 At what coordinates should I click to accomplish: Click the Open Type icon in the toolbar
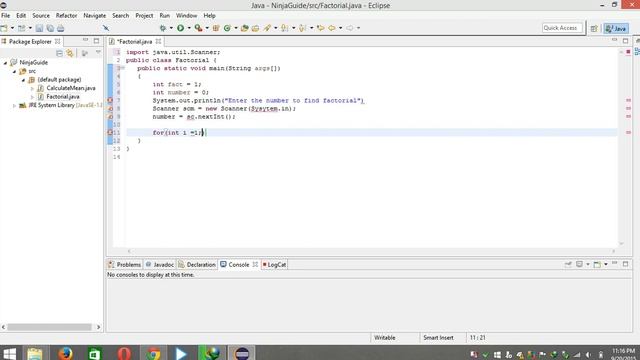click(244, 28)
